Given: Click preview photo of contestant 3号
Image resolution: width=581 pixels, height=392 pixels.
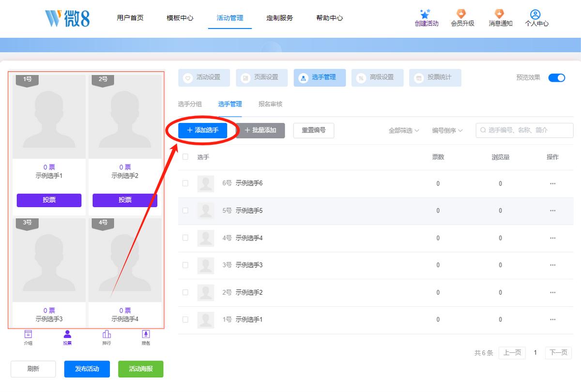Looking at the screenshot, I should click(49, 260).
